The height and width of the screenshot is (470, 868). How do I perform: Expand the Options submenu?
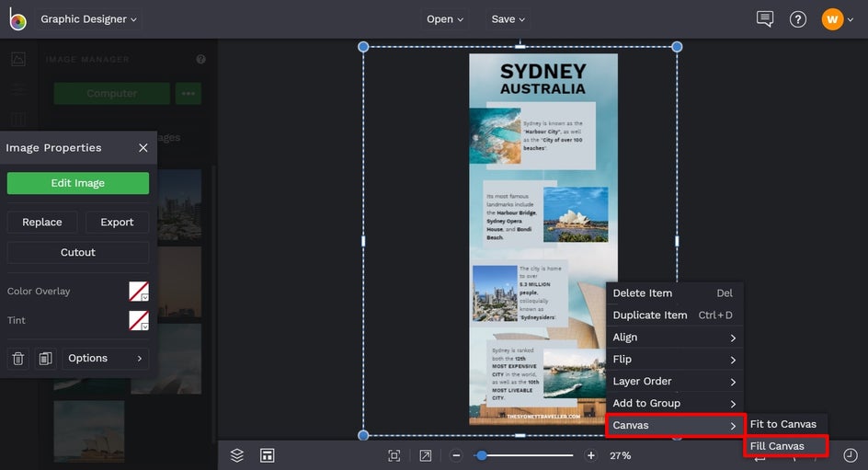pos(105,358)
